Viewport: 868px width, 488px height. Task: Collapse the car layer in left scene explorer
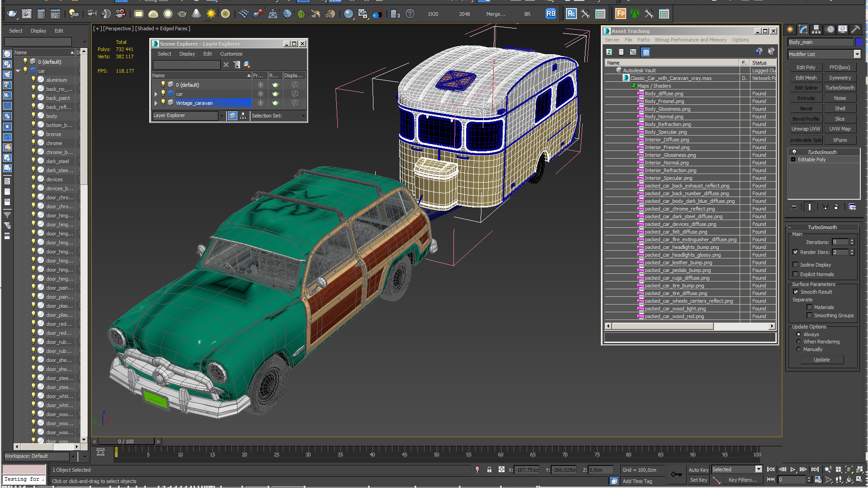click(x=18, y=71)
